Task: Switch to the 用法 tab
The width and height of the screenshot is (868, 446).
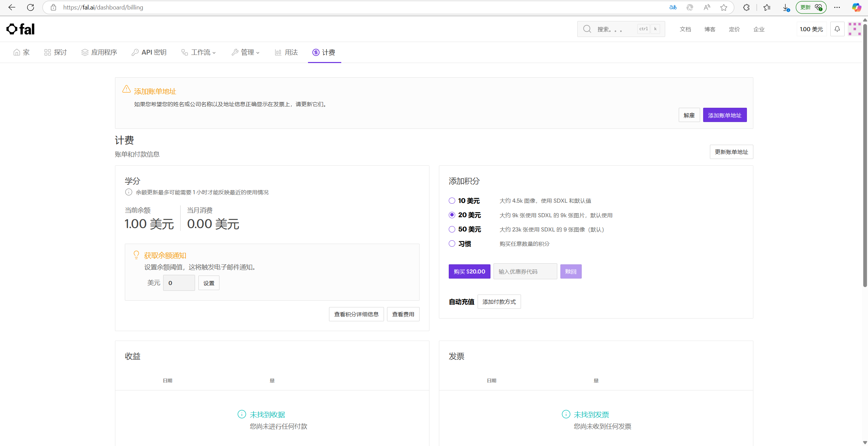Action: coord(287,53)
